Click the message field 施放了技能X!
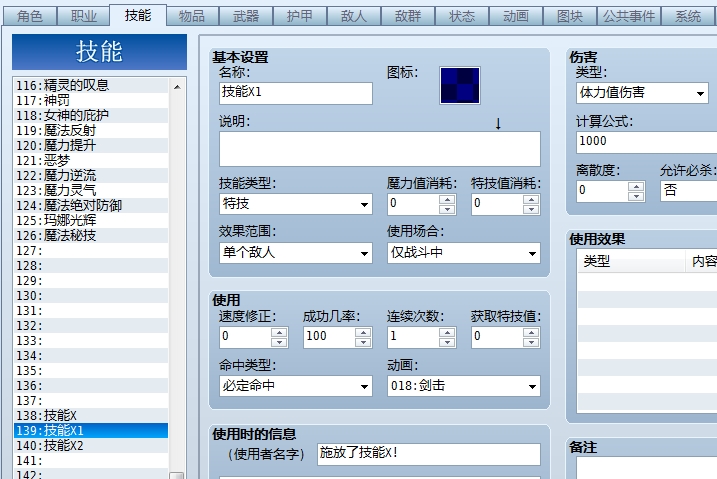The height and width of the screenshot is (479, 717). point(429,454)
